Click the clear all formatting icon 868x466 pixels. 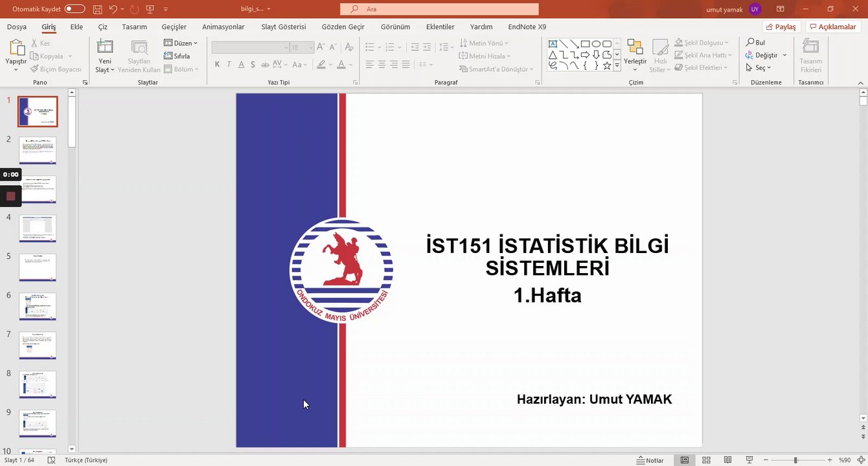[x=349, y=47]
